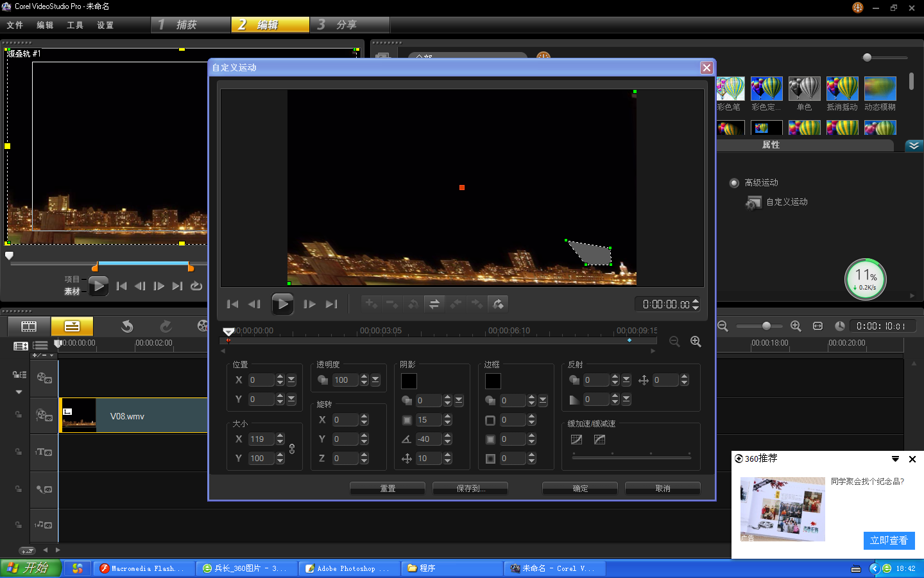Click the shadow angle field showing -40

point(429,439)
